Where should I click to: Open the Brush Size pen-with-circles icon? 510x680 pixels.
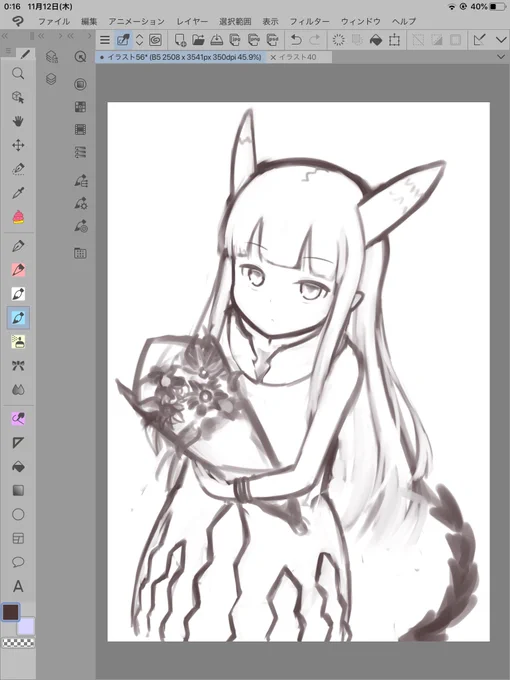point(81,226)
